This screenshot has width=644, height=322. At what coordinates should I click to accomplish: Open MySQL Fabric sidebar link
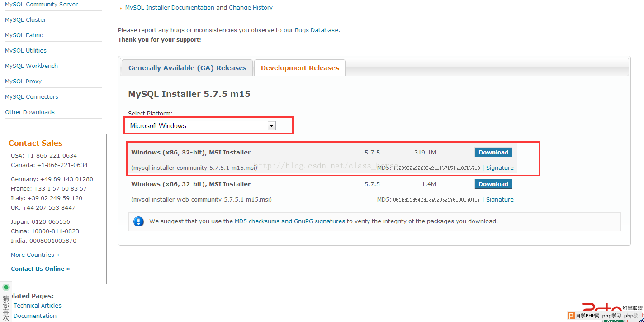click(x=24, y=35)
